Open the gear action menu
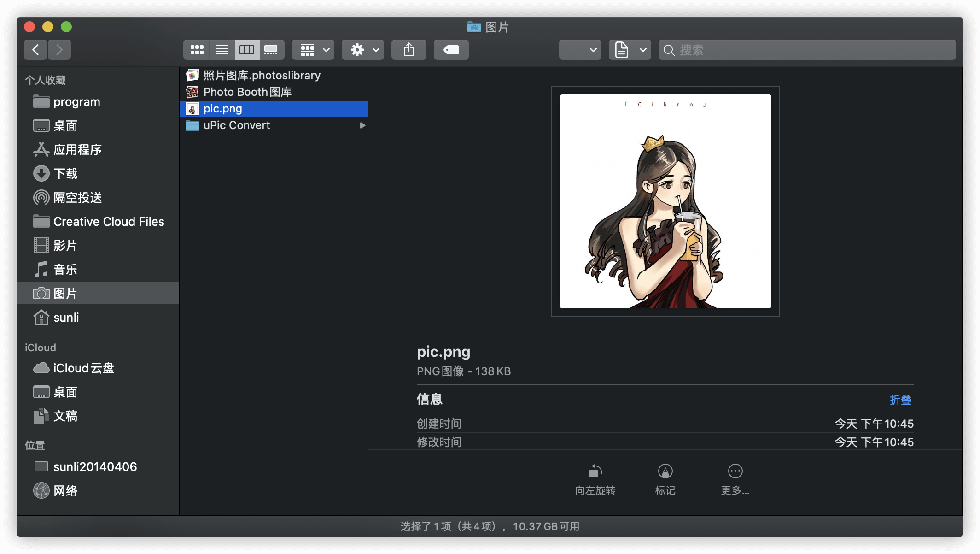The image size is (980, 554). click(x=363, y=50)
